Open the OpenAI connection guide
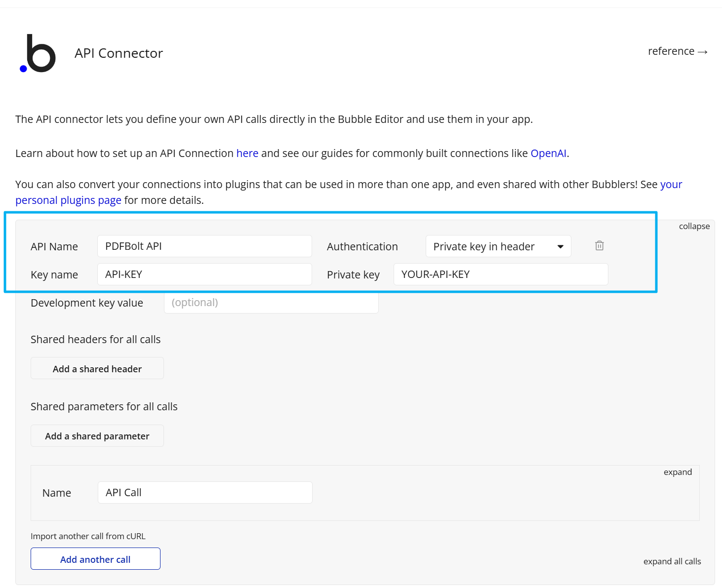 coord(548,153)
